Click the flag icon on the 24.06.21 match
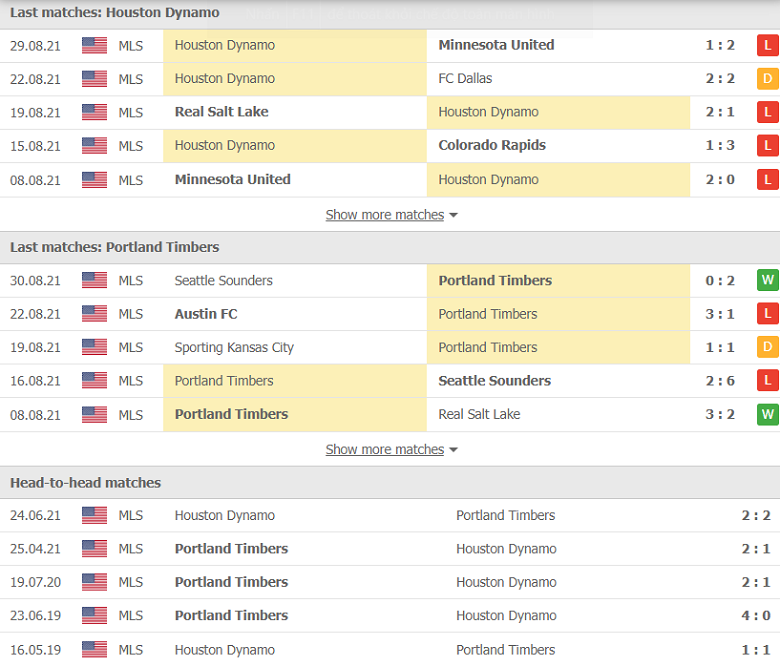 [94, 515]
